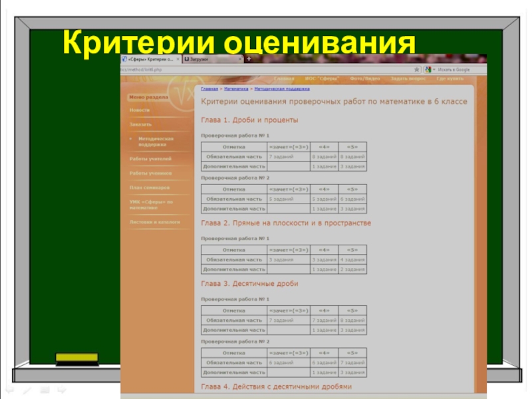Click Глава 4. Действия с десятичными дробями
The width and height of the screenshot is (532, 399).
276,387
